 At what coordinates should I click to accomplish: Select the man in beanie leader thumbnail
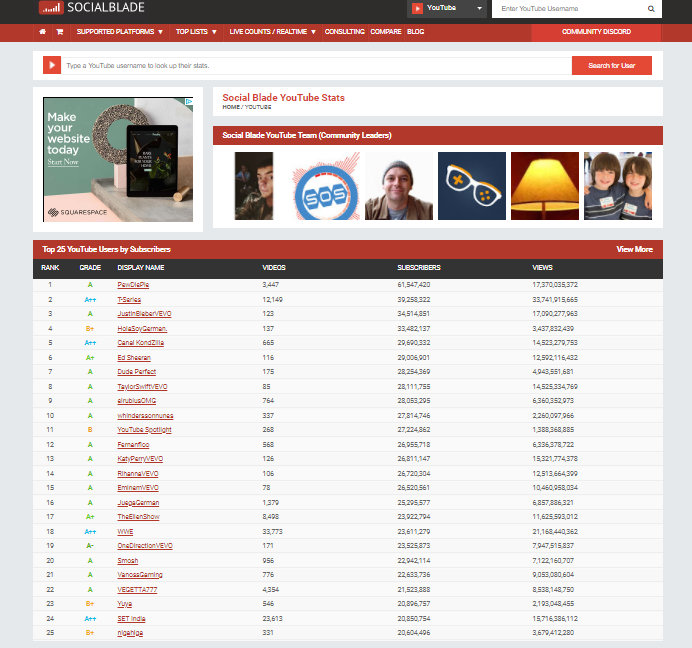point(399,186)
